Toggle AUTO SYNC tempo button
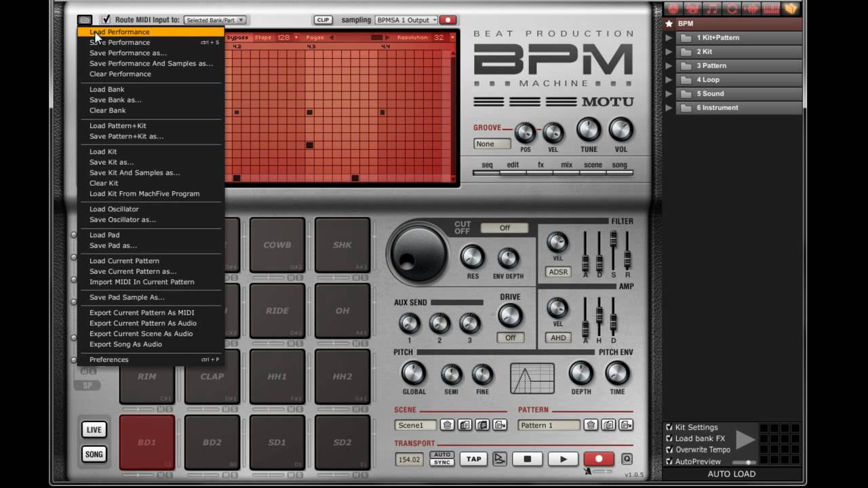 pos(442,459)
